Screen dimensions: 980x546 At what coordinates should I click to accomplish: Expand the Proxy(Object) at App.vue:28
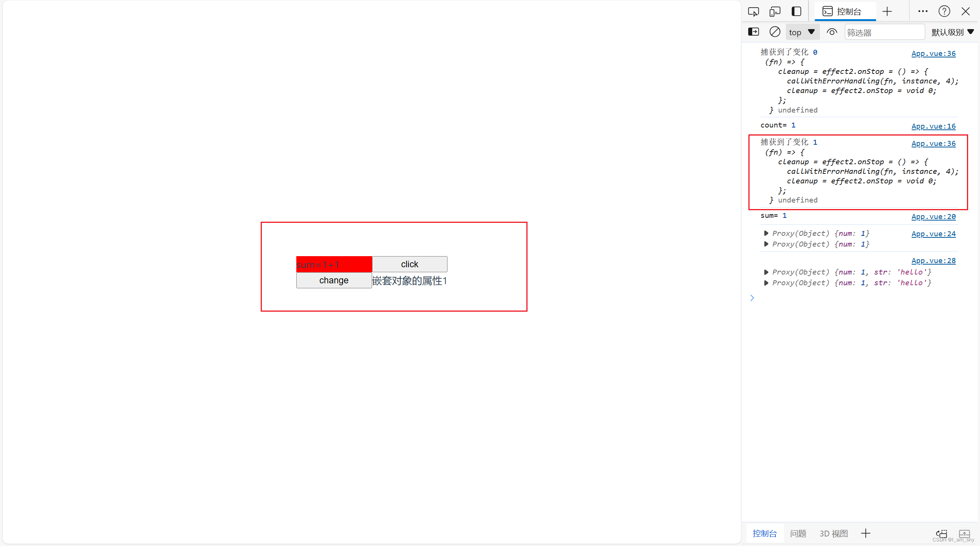pos(765,271)
